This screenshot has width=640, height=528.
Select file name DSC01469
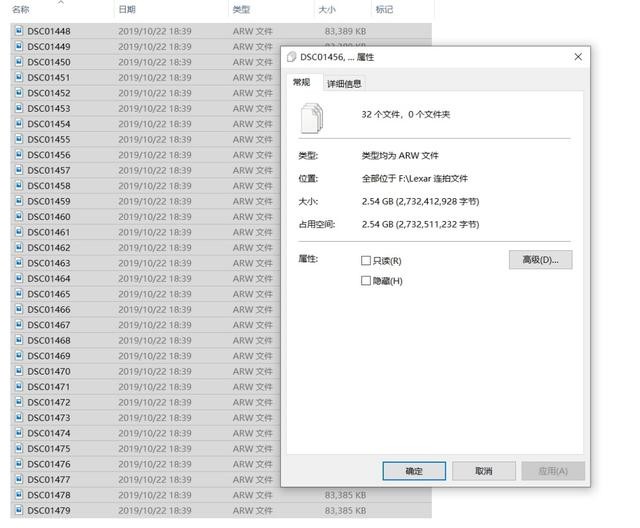click(49, 356)
